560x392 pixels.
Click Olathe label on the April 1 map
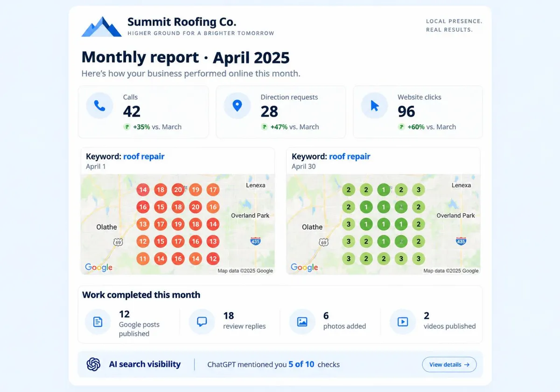106,227
